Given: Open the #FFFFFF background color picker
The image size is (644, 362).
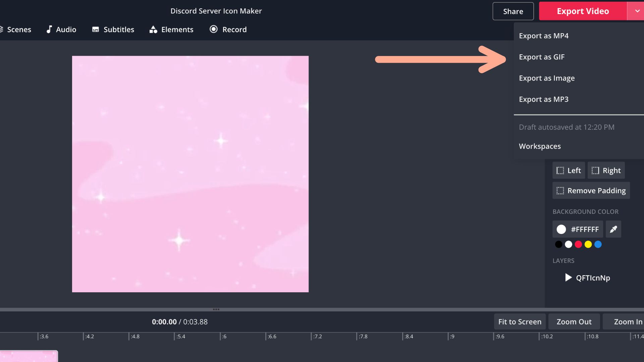Looking at the screenshot, I should click(x=578, y=229).
